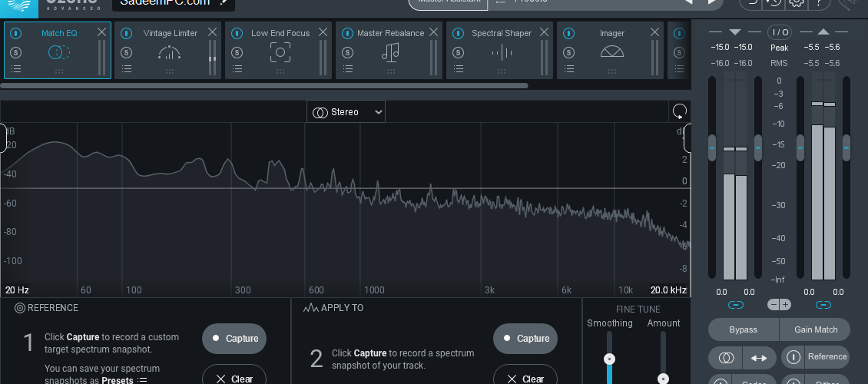Viewport: 868px width, 384px height.
Task: Toggle the Match EQ module power button
Action: [15, 33]
